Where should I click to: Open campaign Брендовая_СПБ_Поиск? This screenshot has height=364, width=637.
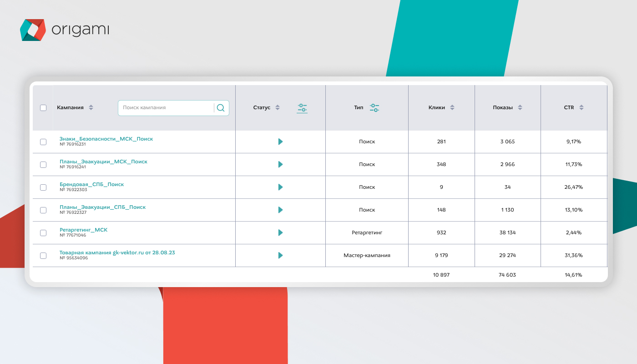click(91, 184)
